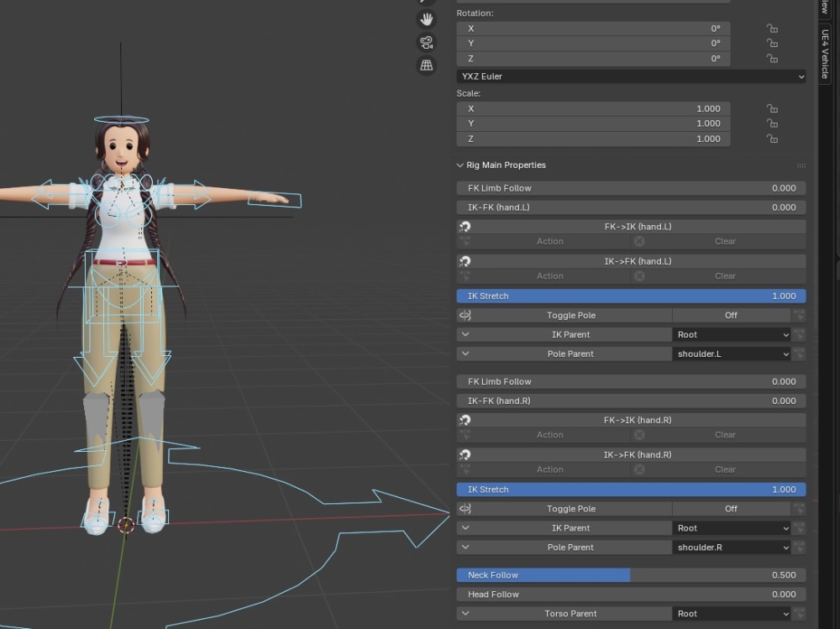
Task: Toggle Pole Off button above shoulder.L
Action: (732, 315)
